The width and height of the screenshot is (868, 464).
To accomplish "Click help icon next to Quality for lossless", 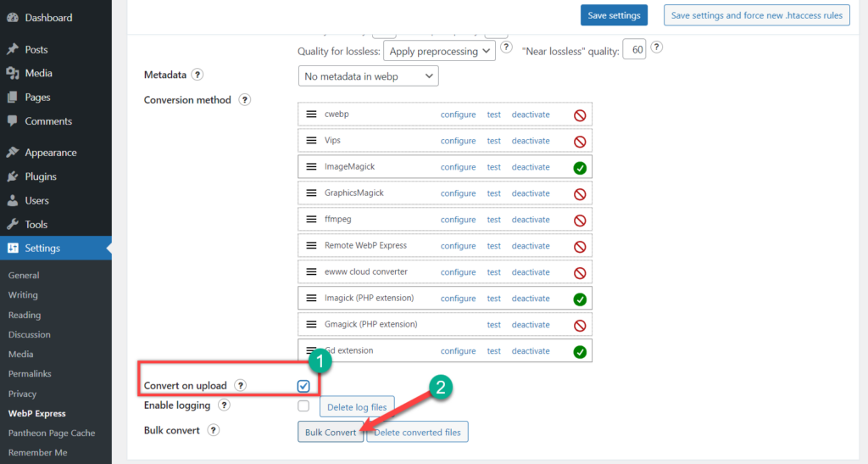I will pyautogui.click(x=506, y=47).
